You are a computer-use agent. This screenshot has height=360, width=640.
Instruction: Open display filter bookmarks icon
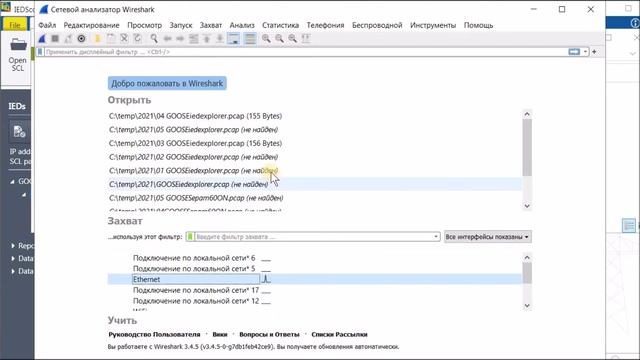pyautogui.click(x=40, y=52)
